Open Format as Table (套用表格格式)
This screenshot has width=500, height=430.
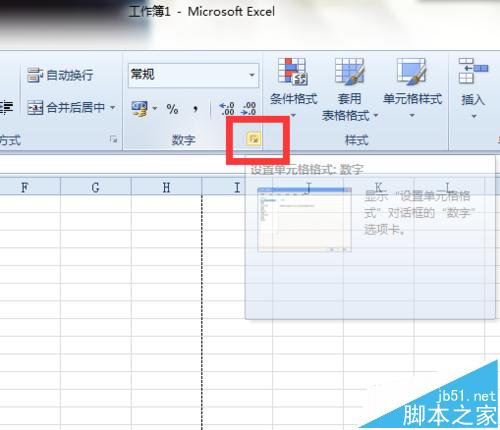350,89
